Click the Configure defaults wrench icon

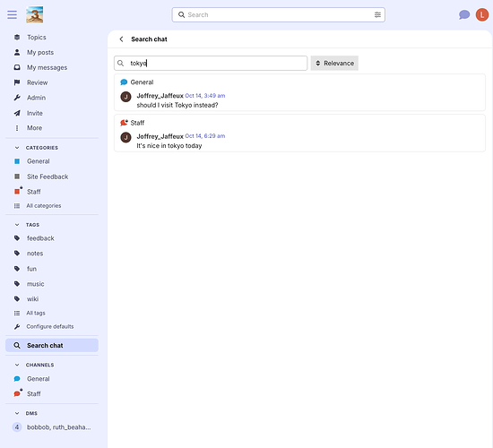(17, 327)
